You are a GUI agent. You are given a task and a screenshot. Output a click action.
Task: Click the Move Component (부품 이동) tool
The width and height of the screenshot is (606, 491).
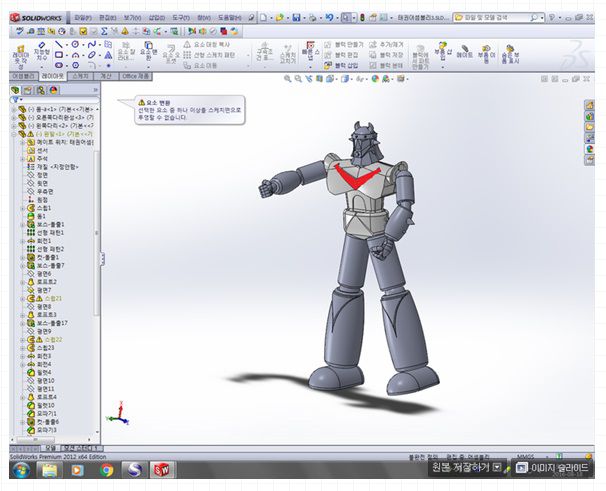(x=486, y=52)
